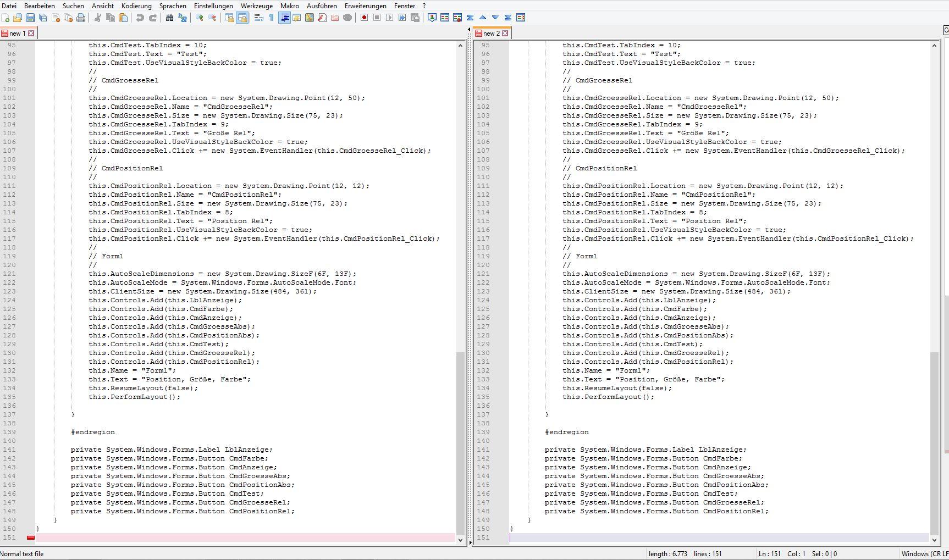This screenshot has height=560, width=949.
Task: Save the currently recorded macro icon
Action: pos(415,18)
